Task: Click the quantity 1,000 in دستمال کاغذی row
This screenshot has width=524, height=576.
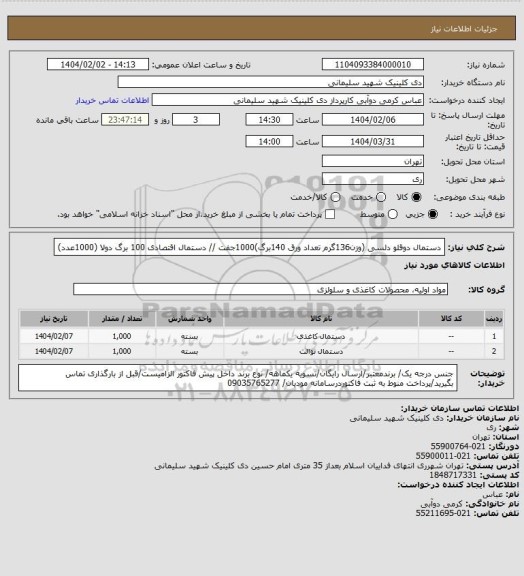Action: [x=122, y=336]
